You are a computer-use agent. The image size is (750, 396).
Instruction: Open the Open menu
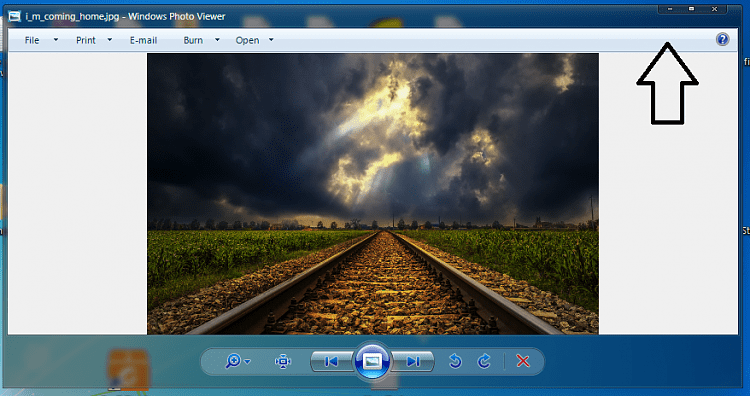coord(247,40)
